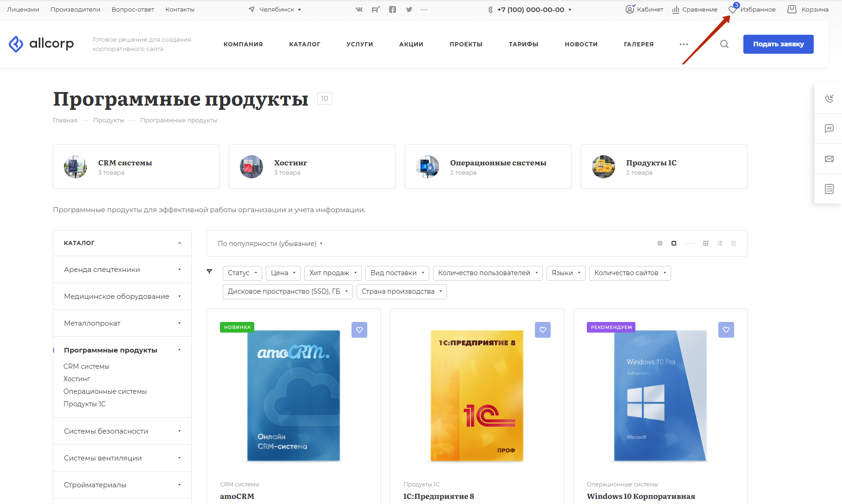Screen dimensions: 842x504
Task: Open the Языки filter
Action: point(566,273)
